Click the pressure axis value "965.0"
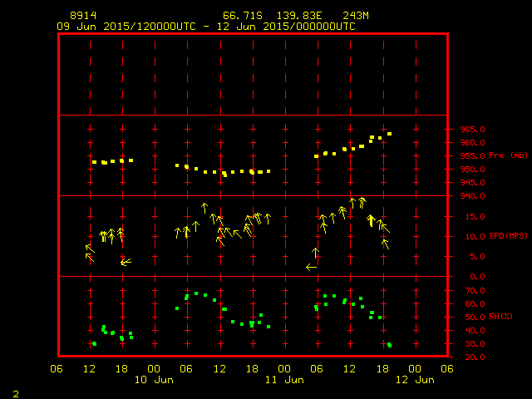Viewport: 532px width, 399px height. coord(473,130)
